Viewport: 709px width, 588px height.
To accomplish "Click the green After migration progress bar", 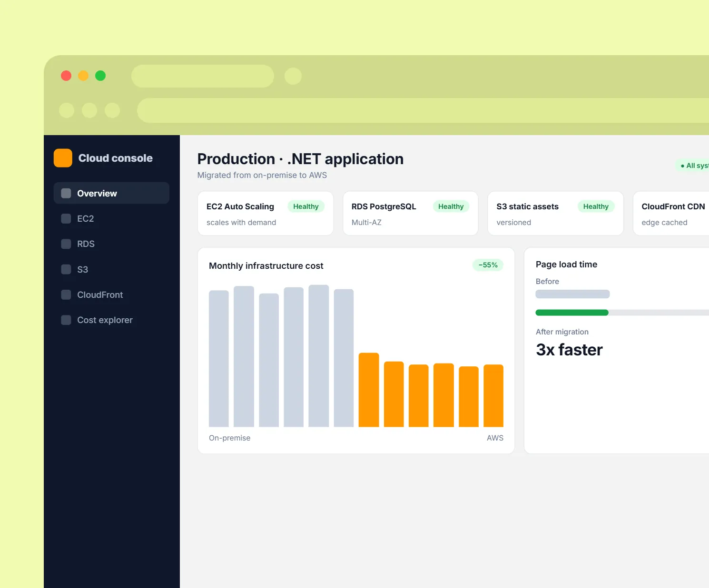I will (x=572, y=313).
